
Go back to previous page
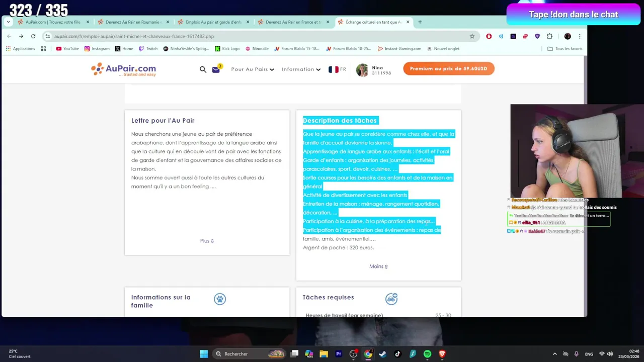click(x=9, y=36)
